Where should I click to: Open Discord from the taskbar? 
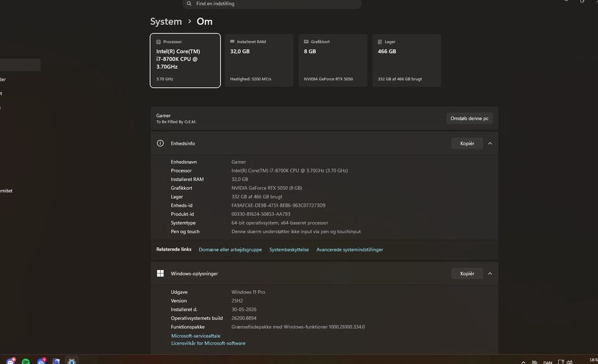[x=11, y=361]
